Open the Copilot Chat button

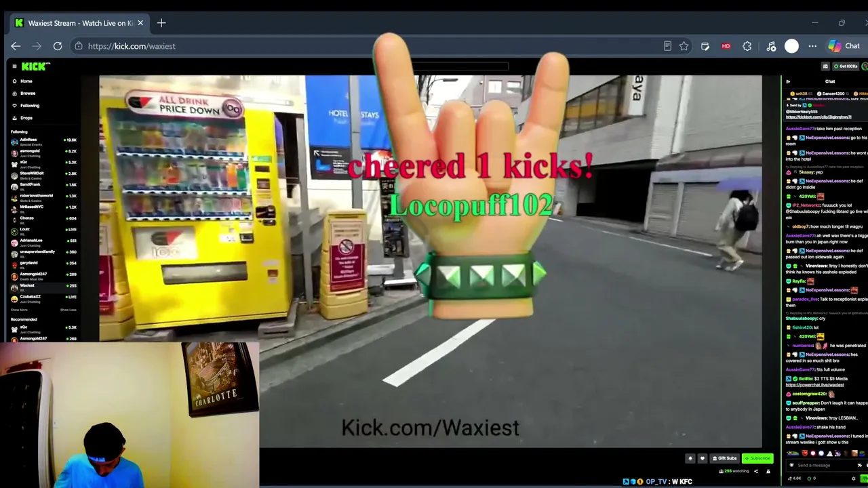click(844, 46)
